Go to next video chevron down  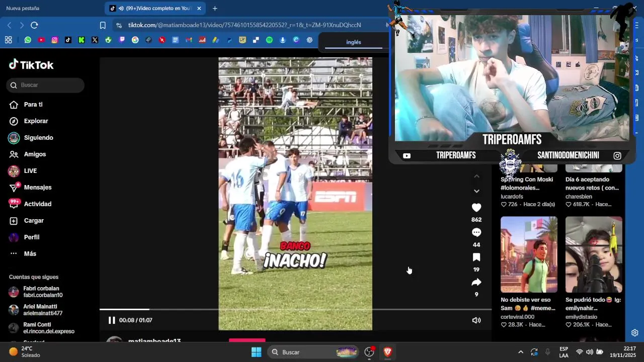pyautogui.click(x=476, y=191)
